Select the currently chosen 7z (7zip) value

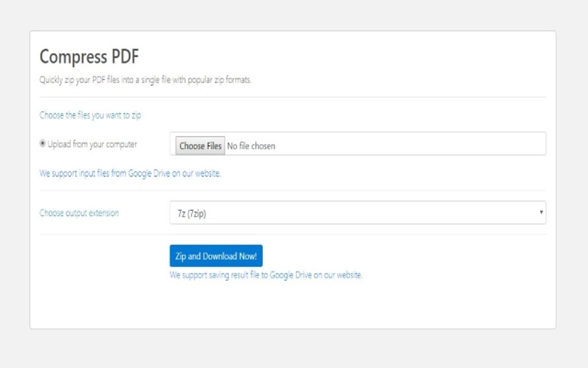point(357,212)
